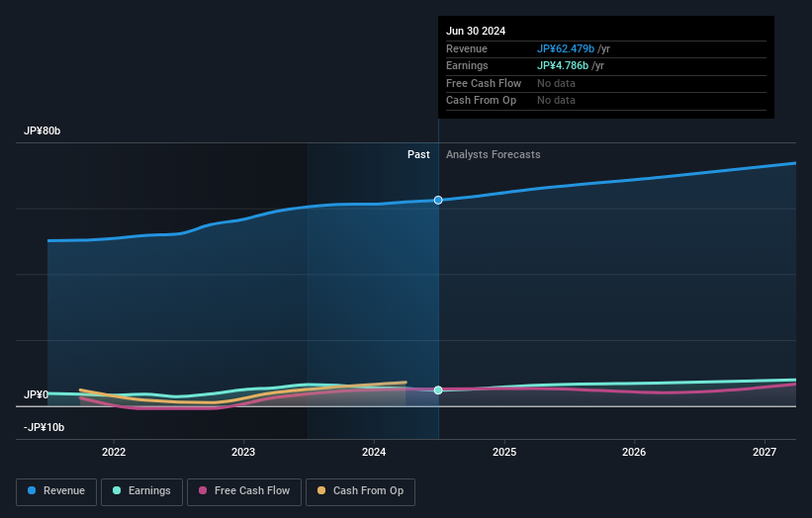This screenshot has height=518, width=812.
Task: Click the tooltip Free Cash Flow row label
Action: click(484, 83)
